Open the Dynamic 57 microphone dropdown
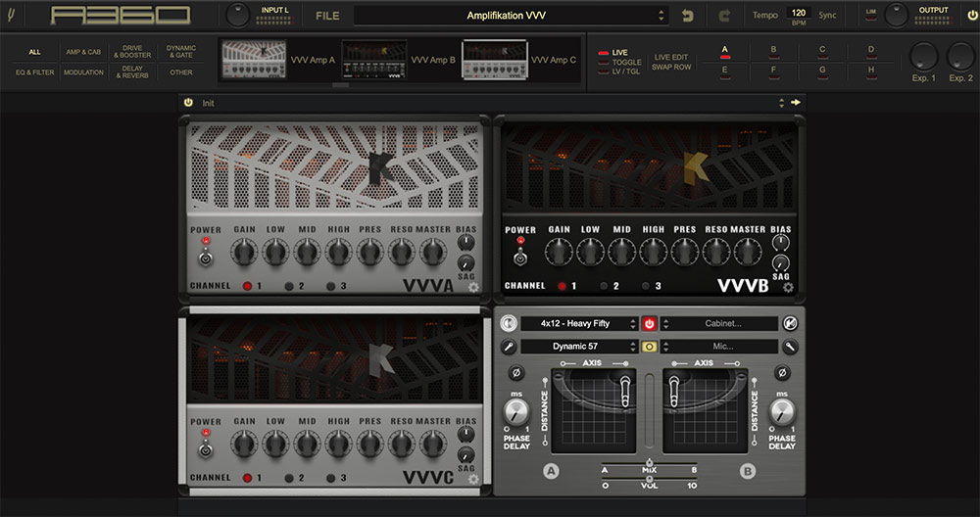 point(579,347)
